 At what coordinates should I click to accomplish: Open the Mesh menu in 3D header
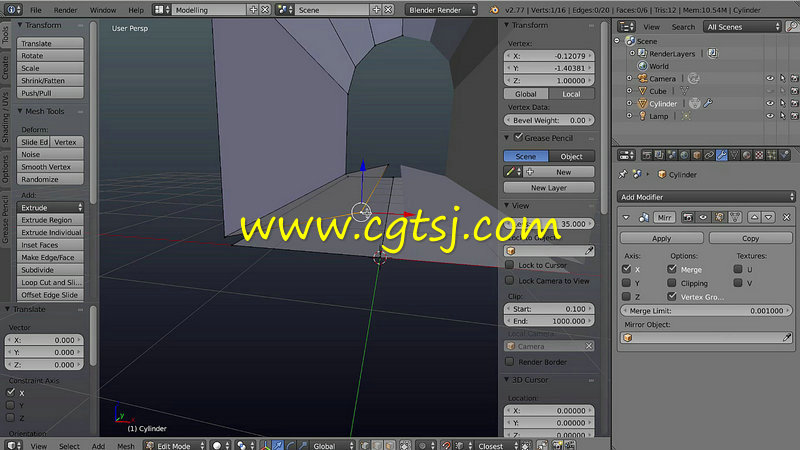126,446
